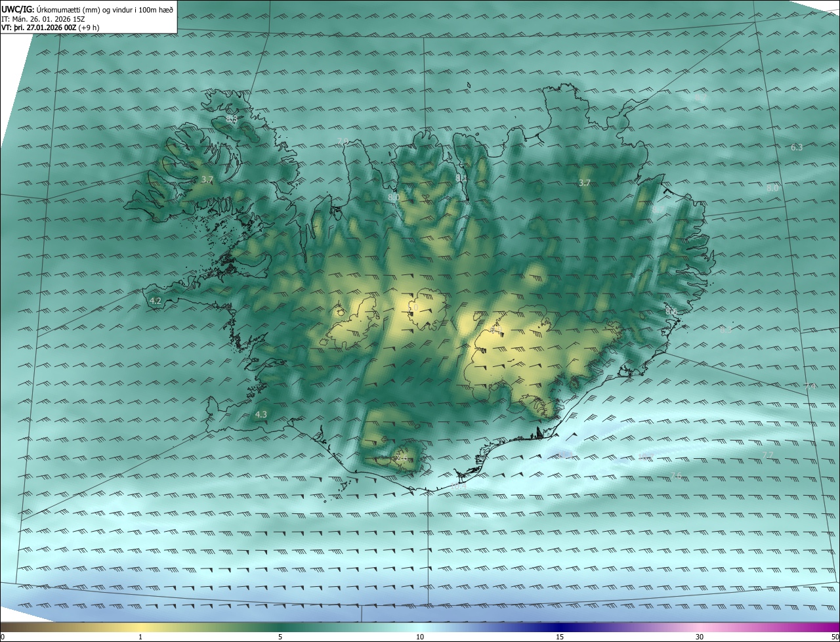Click the "3.7" value in the Westfjords
Screen dimensions: 840x642
(x=207, y=179)
